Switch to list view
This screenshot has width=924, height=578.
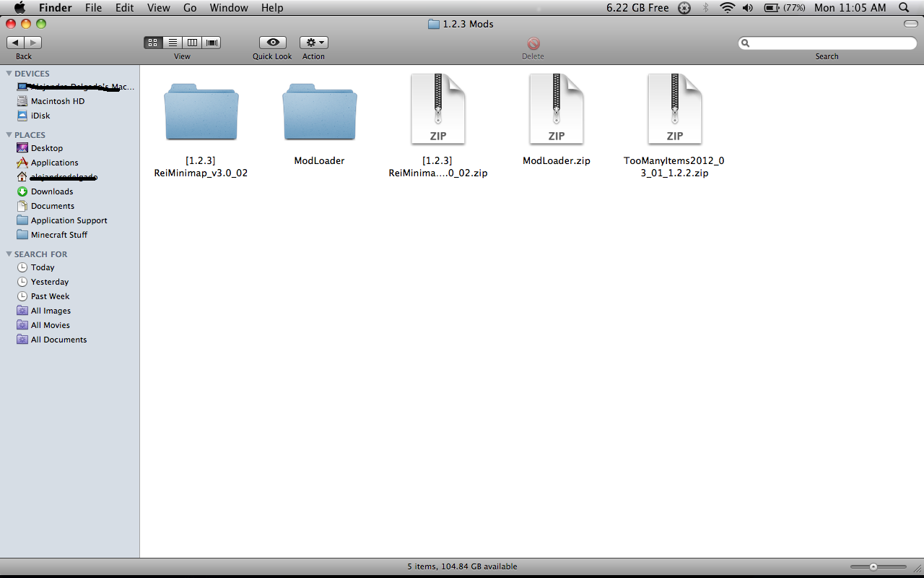pyautogui.click(x=173, y=43)
